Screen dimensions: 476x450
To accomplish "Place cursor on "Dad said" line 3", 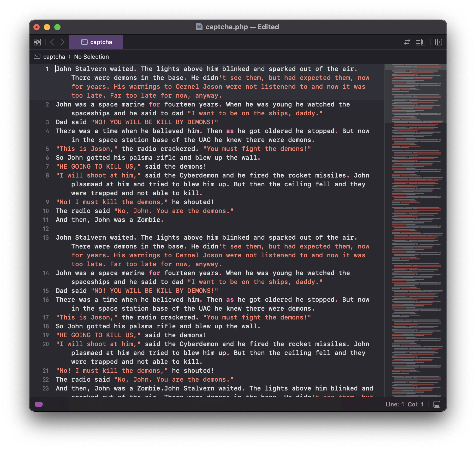I will [x=71, y=122].
